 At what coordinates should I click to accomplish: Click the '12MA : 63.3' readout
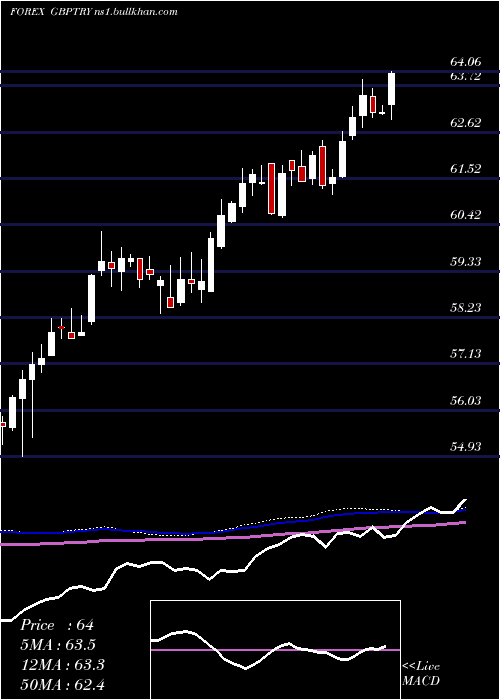coord(62,665)
